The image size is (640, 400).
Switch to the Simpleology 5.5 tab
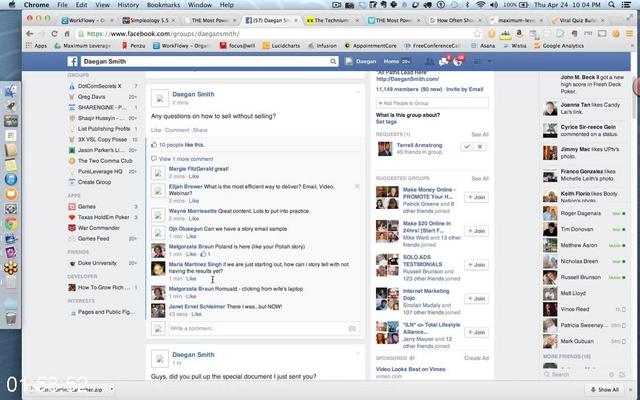[149, 20]
